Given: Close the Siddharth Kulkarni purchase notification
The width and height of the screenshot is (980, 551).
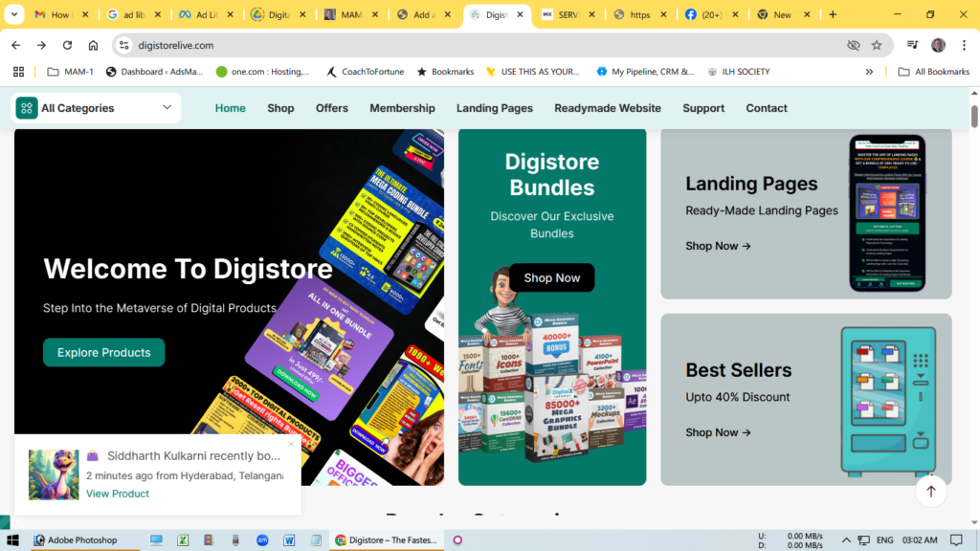Looking at the screenshot, I should (291, 444).
